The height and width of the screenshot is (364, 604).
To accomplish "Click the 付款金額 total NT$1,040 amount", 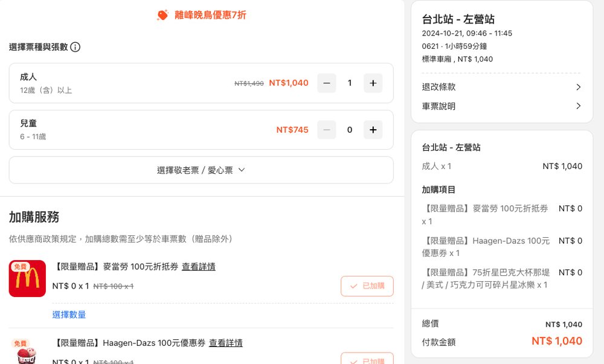I will pyautogui.click(x=557, y=341).
